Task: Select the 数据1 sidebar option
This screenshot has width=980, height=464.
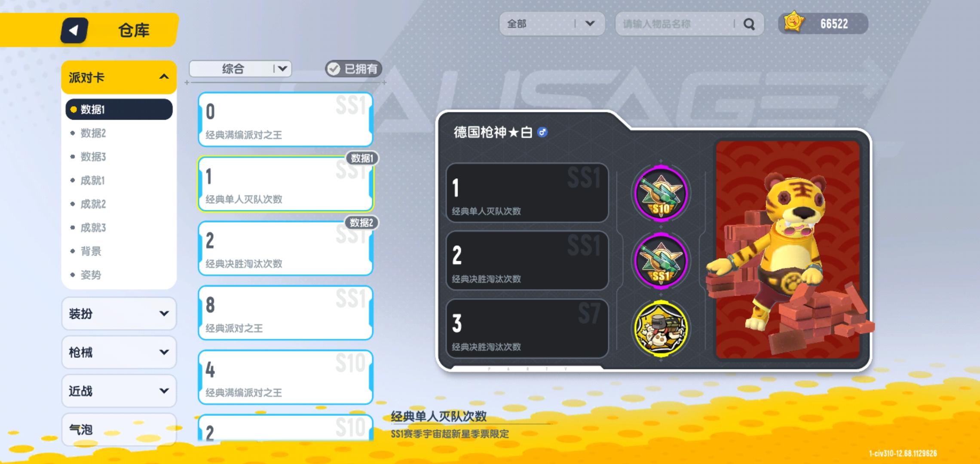Action: click(x=119, y=109)
